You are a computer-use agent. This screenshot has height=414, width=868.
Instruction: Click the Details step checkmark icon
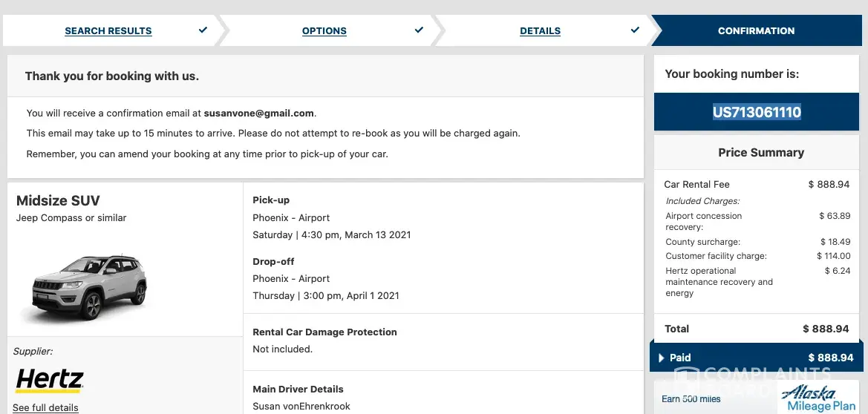[x=635, y=30]
